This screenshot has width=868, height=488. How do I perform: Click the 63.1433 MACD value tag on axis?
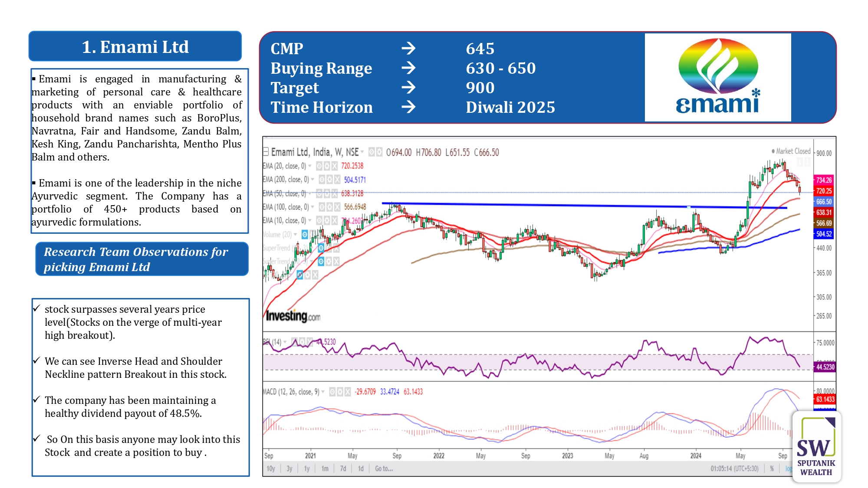point(825,400)
